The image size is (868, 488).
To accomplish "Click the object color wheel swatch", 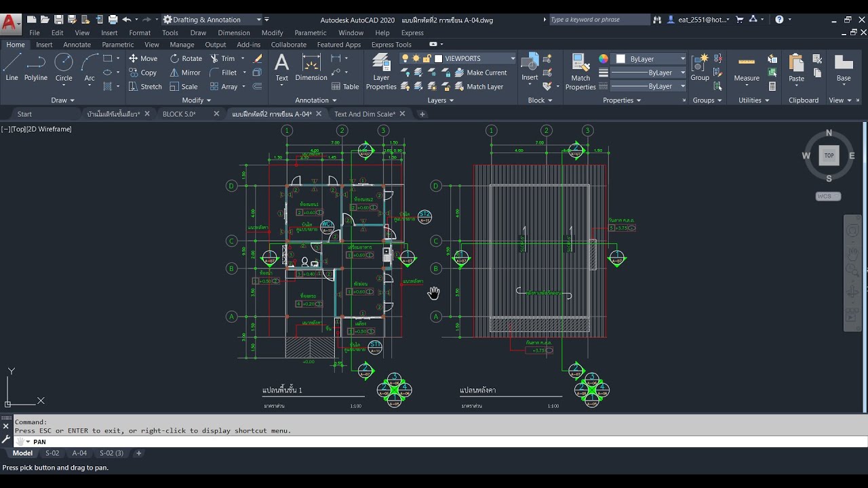I will coord(604,59).
